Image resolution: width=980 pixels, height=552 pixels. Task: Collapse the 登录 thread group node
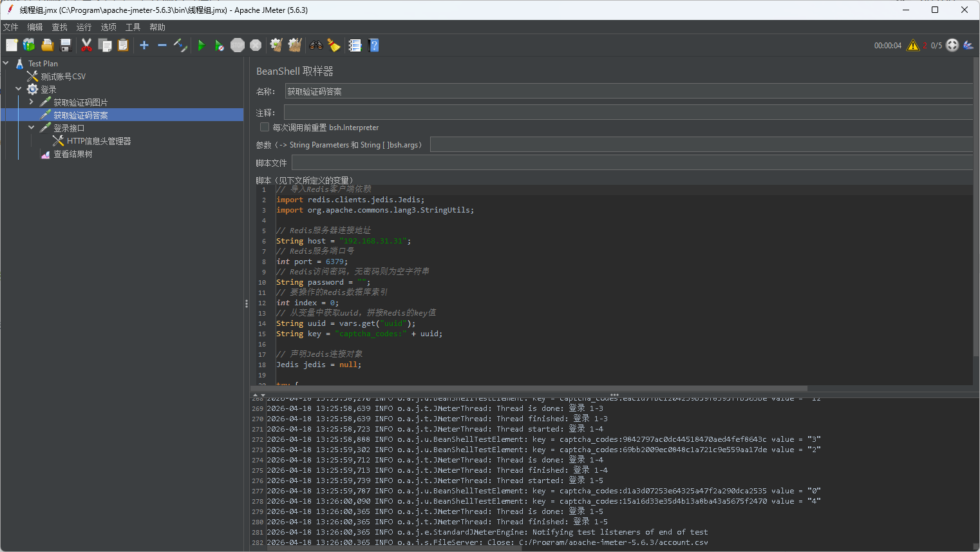[19, 89]
